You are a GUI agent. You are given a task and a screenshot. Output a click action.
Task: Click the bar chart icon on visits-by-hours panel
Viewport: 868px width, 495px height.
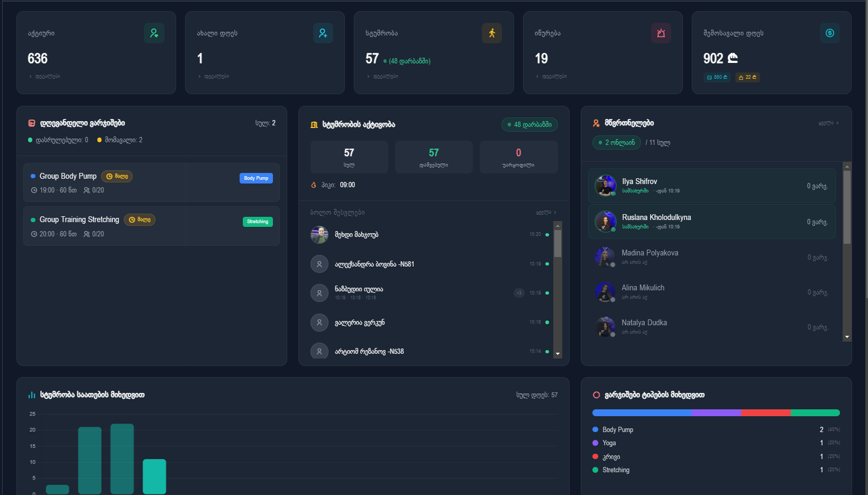point(31,394)
